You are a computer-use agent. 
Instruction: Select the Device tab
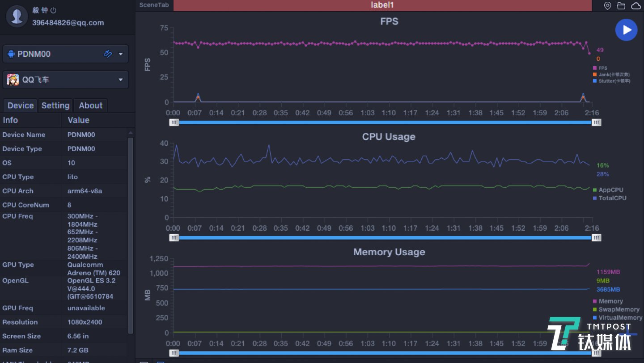[21, 106]
